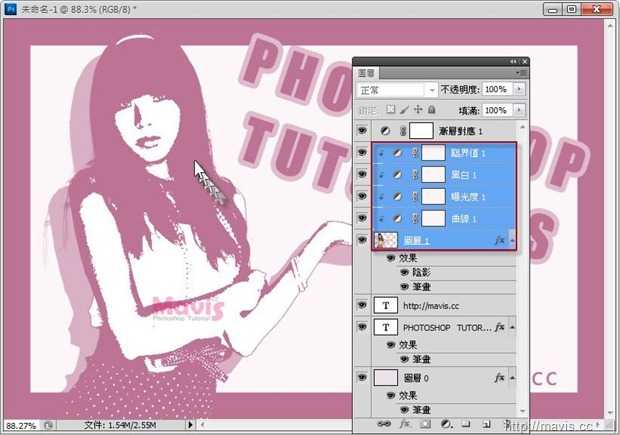Image resolution: width=620 pixels, height=435 pixels.
Task: Click the create new layer icon
Action: (486, 424)
